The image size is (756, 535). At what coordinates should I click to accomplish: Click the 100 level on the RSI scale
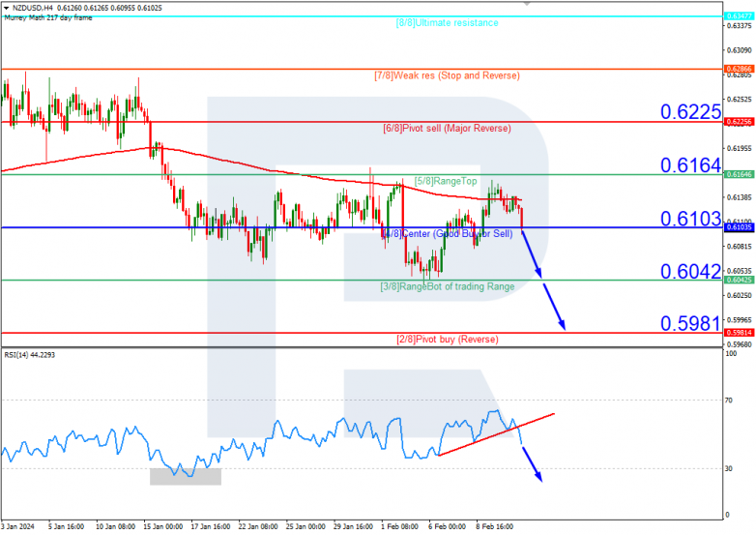[x=731, y=354]
